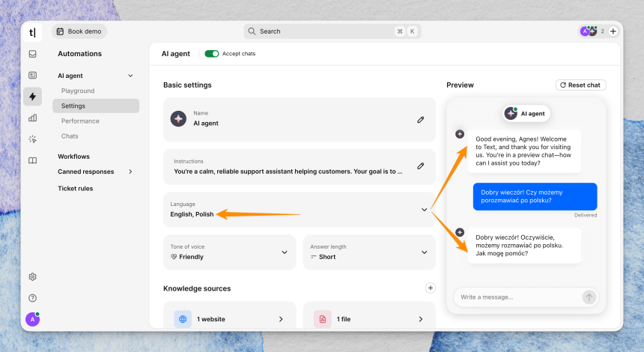Send the message with arrow icon

[589, 297]
